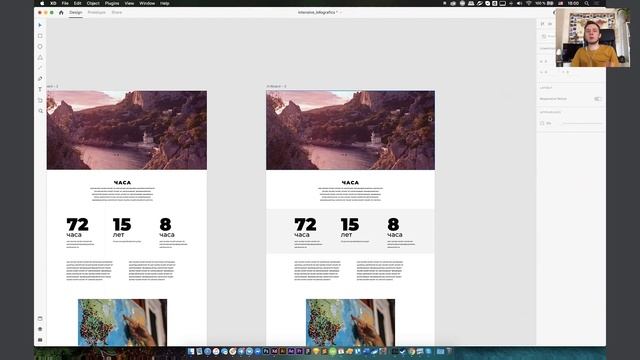Screen dimensions: 640x360
Task: Select the map photo on right artboard
Action: click(x=351, y=322)
